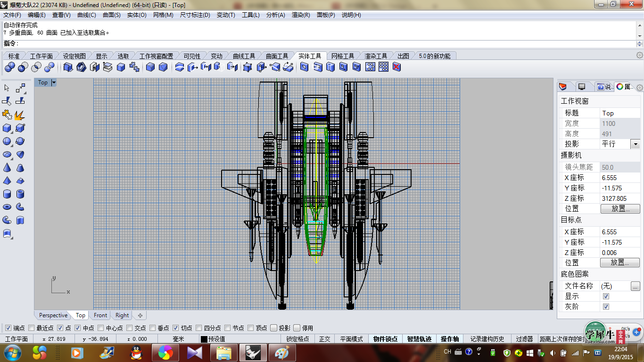Select the sphere solid tool
The height and width of the screenshot is (362, 644).
7,141
